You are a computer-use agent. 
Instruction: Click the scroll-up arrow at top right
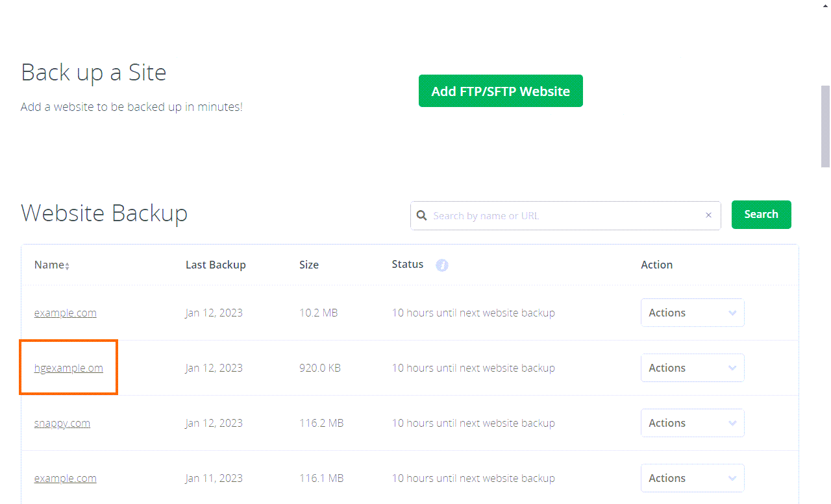click(x=824, y=5)
